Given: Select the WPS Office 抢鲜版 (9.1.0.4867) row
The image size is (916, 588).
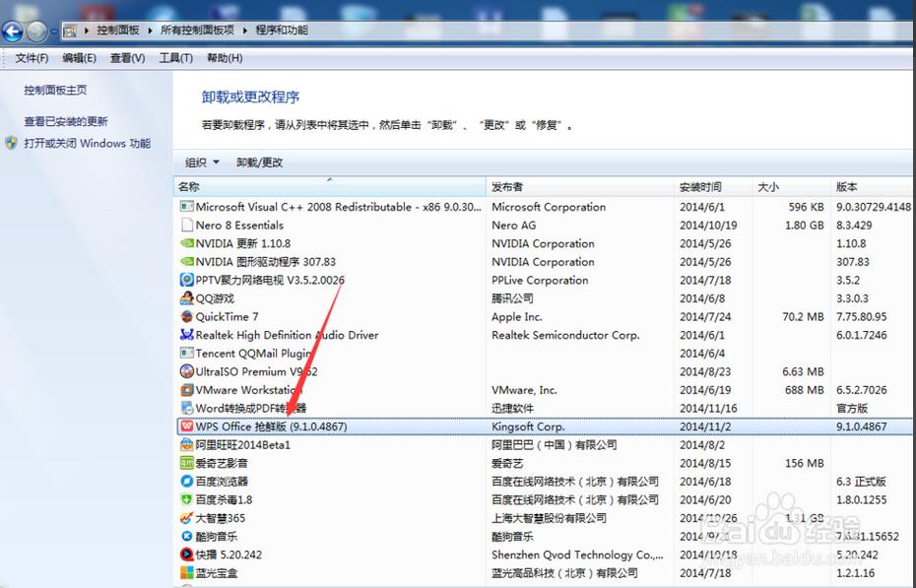Looking at the screenshot, I should (545, 426).
